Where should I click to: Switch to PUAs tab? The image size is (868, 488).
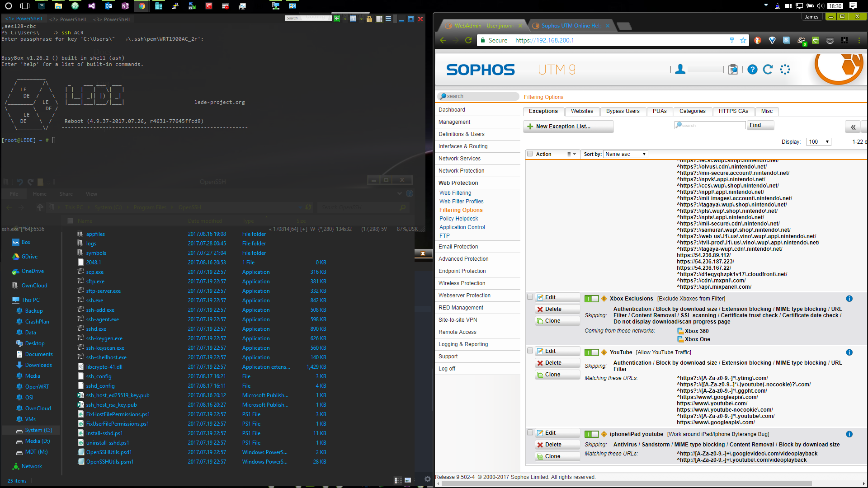click(660, 111)
